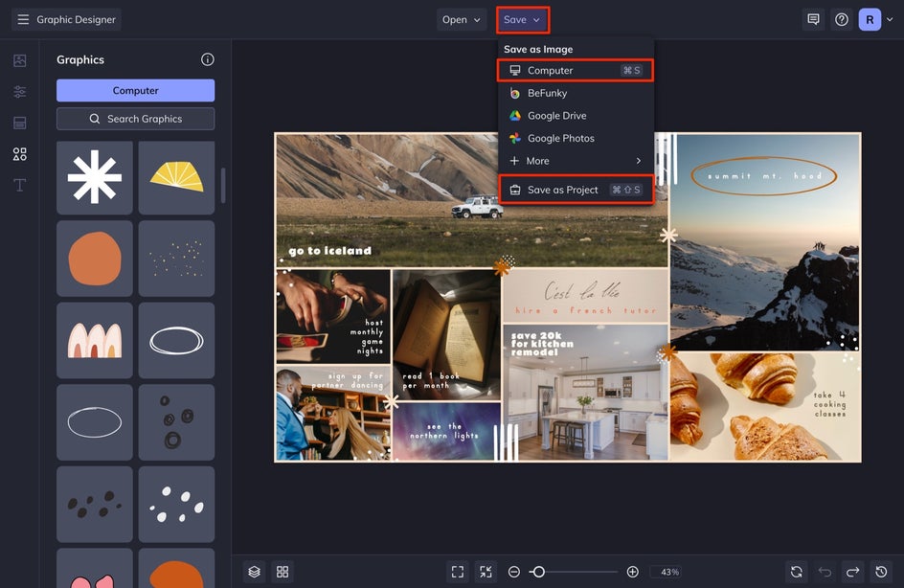Viewport: 904px width, 588px height.
Task: Open the Edit adjustments sliders sidebar icon
Action: (x=19, y=92)
